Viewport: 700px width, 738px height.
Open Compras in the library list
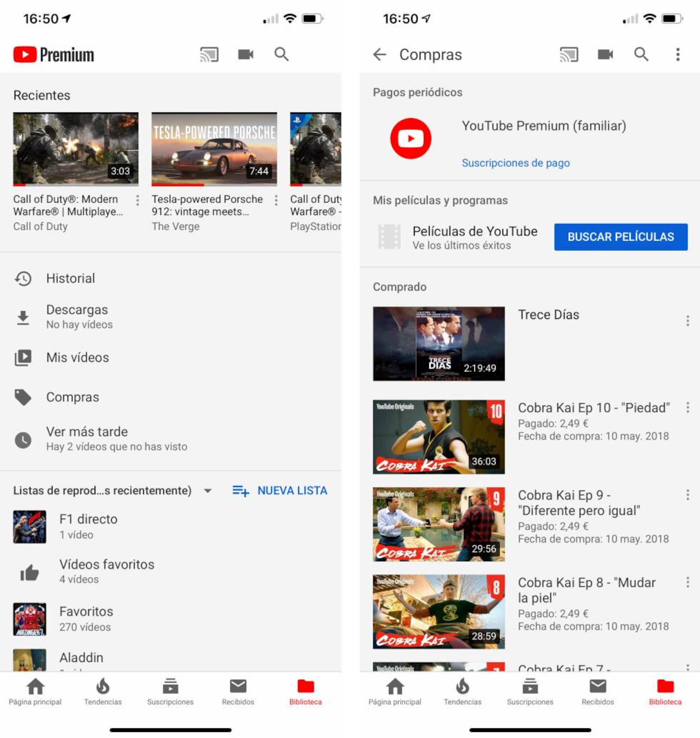point(170,397)
